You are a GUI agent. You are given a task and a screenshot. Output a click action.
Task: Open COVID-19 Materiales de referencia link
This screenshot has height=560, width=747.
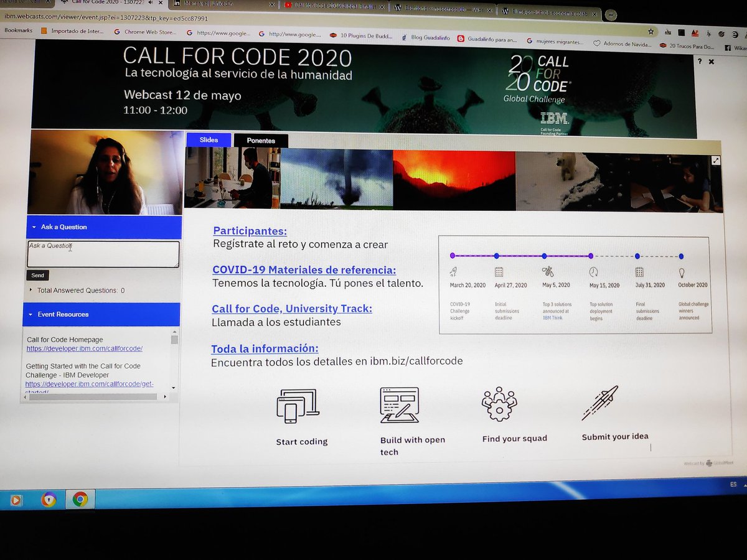[x=304, y=270]
